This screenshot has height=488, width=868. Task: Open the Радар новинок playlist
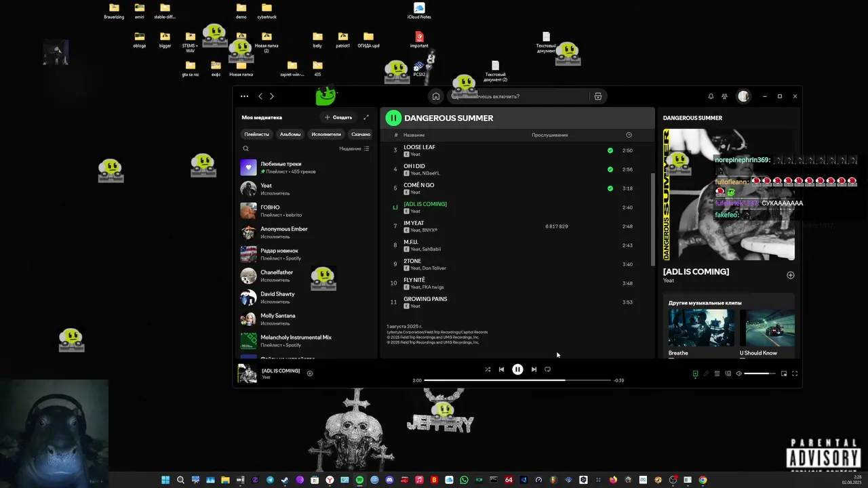(307, 254)
